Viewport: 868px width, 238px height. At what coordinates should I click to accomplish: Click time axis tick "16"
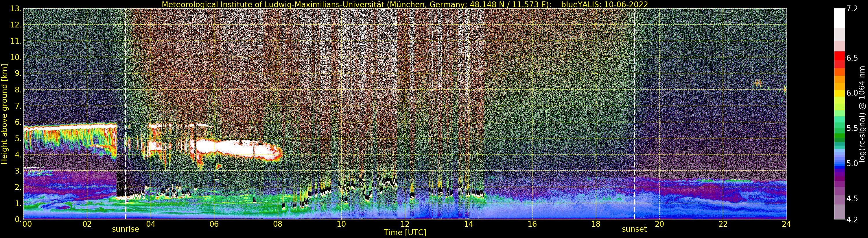532,224
